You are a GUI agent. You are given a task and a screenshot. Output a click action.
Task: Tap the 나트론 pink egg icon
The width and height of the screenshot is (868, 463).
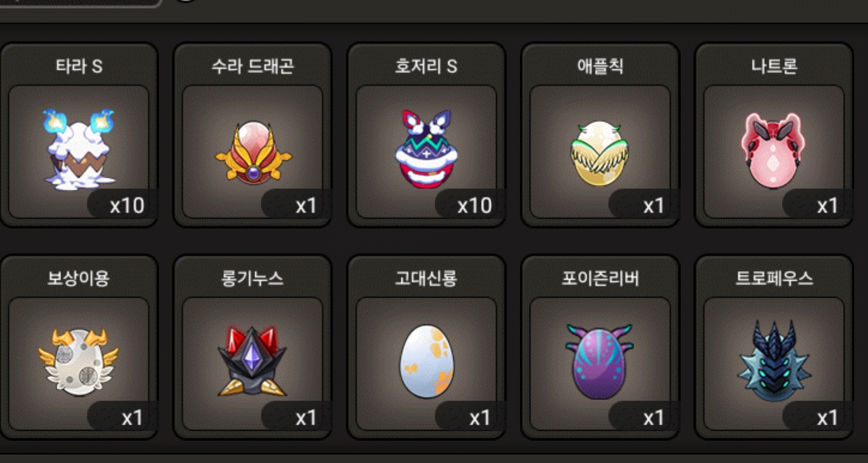click(x=773, y=150)
